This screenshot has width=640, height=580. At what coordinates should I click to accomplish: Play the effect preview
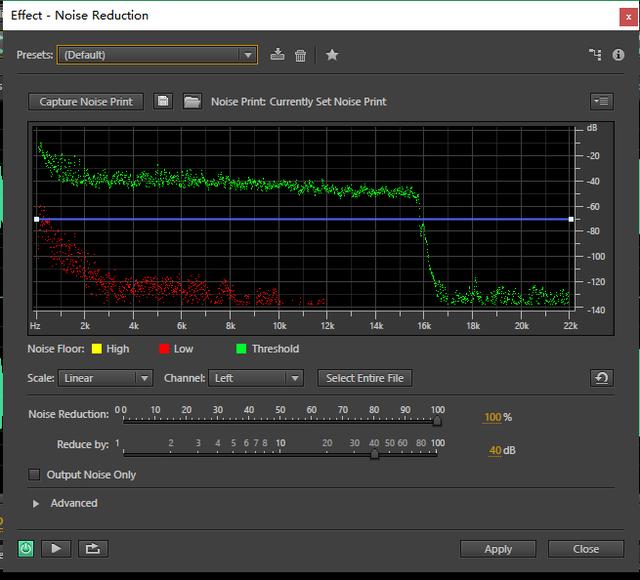click(56, 549)
